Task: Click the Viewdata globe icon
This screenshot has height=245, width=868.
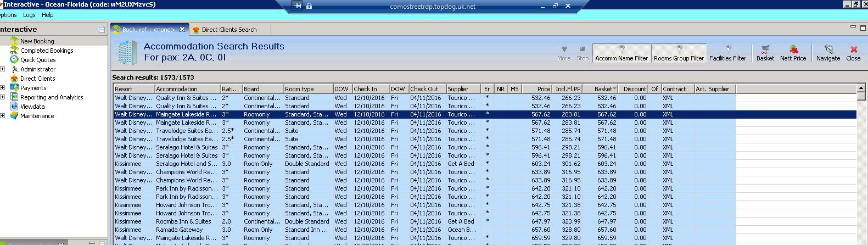Action: (x=14, y=107)
